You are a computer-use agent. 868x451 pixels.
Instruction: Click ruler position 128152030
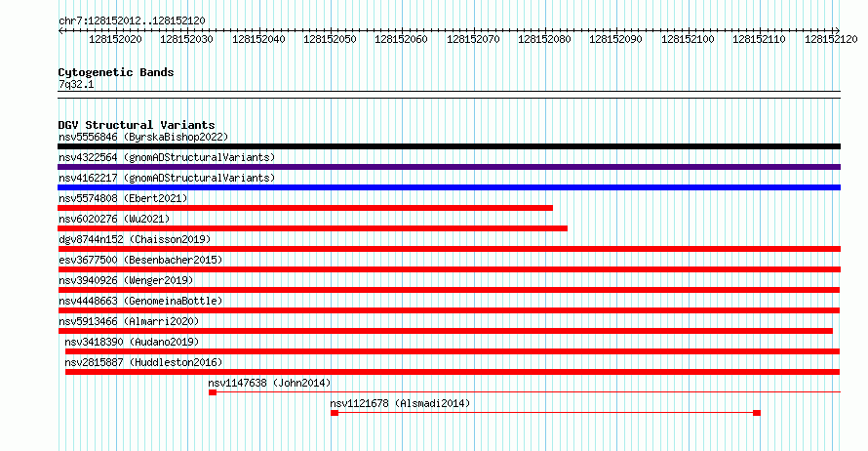coord(186,39)
